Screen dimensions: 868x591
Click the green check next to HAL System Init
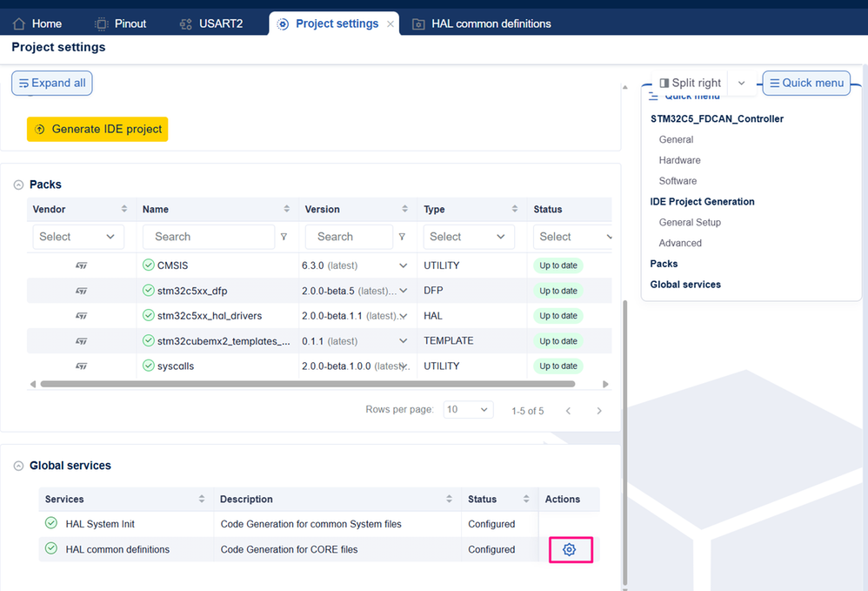pyautogui.click(x=51, y=523)
